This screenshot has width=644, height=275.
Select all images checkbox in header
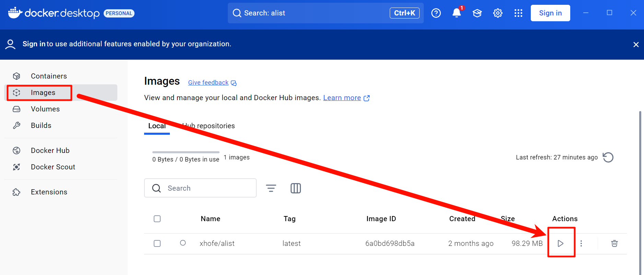tap(157, 219)
